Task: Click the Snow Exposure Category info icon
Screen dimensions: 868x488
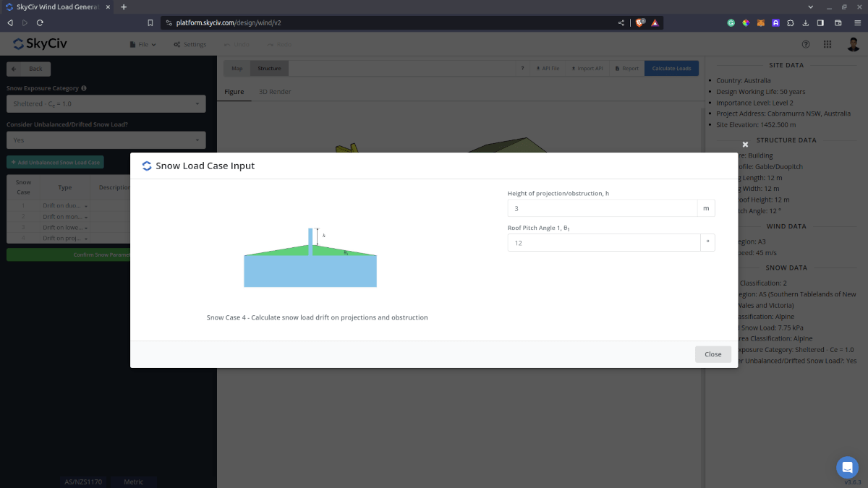Action: [x=84, y=88]
